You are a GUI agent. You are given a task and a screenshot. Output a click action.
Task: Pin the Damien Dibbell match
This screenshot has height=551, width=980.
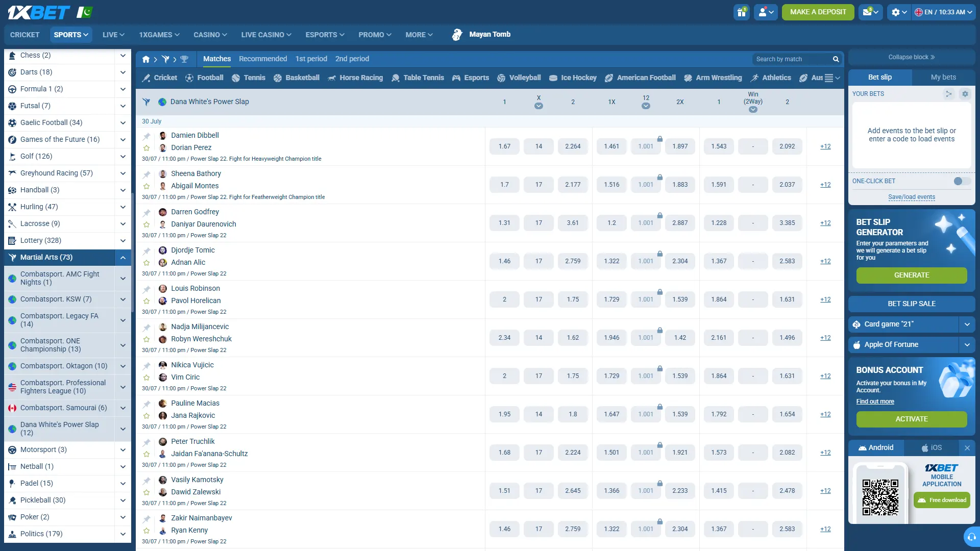click(x=146, y=136)
